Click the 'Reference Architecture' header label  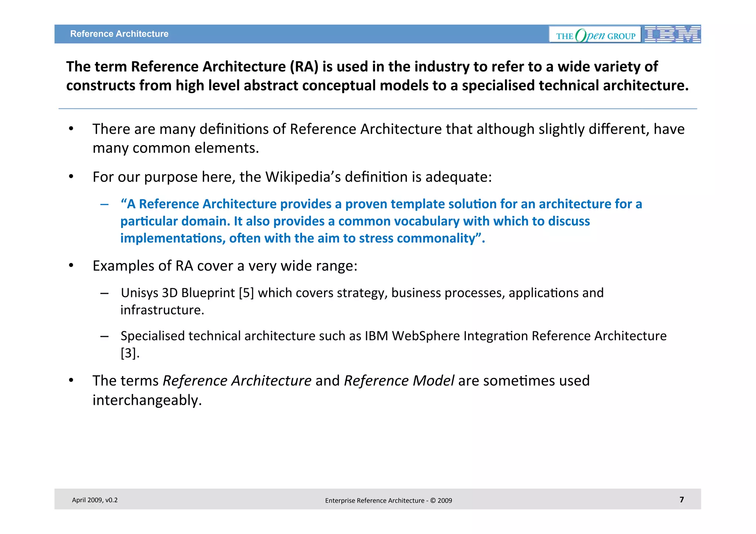(x=119, y=34)
